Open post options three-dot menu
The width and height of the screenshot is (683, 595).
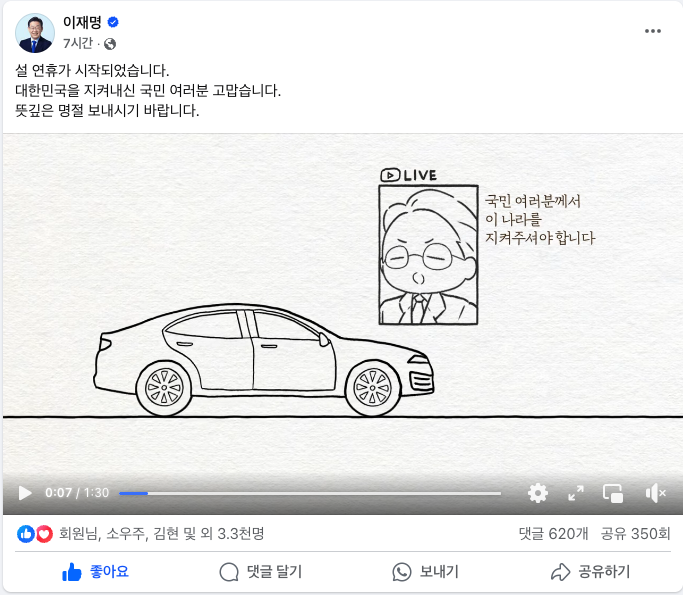pyautogui.click(x=653, y=31)
